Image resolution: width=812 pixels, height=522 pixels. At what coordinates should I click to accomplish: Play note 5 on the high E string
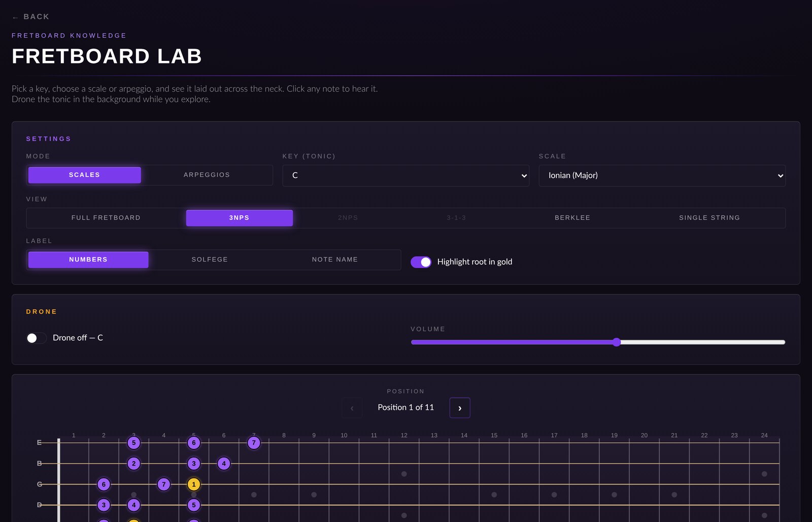click(x=134, y=443)
